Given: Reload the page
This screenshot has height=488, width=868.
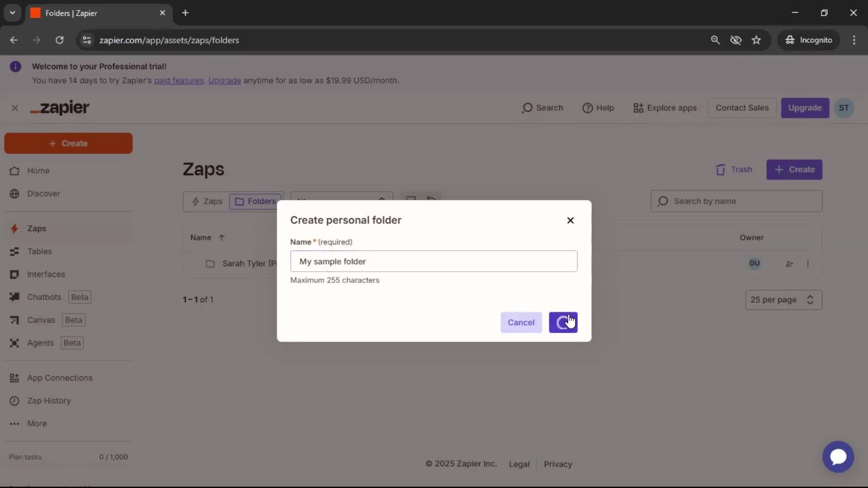Looking at the screenshot, I should pos(59,40).
